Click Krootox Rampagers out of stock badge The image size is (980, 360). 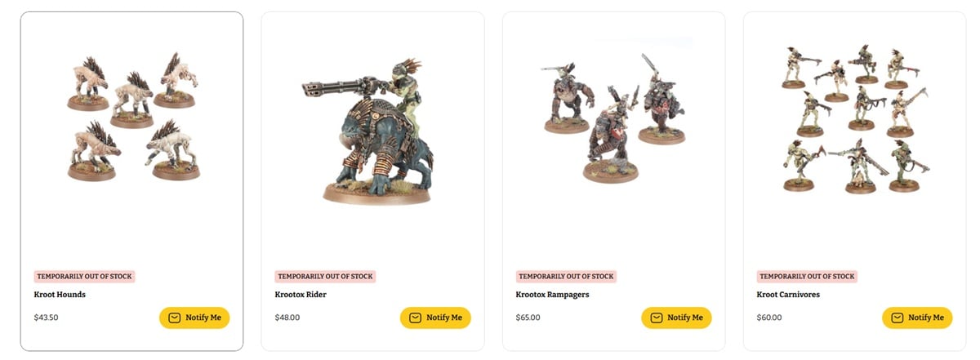(x=566, y=277)
